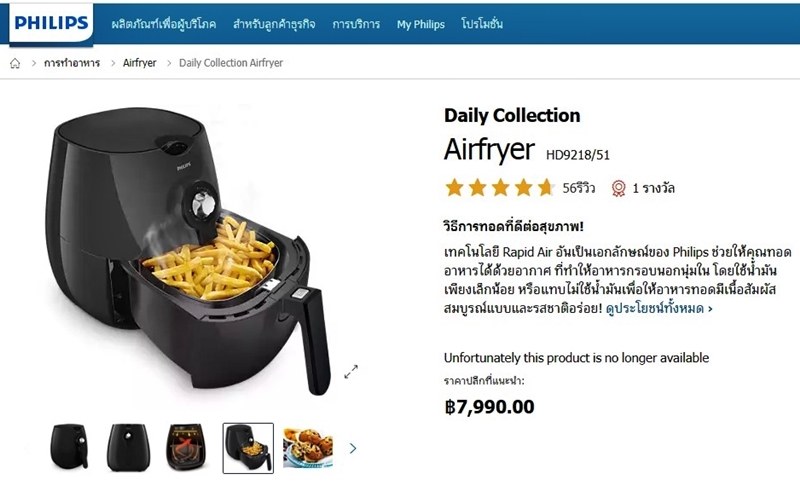Go to Airfryer breadcrumb link
This screenshot has height=502, width=800.
[139, 63]
